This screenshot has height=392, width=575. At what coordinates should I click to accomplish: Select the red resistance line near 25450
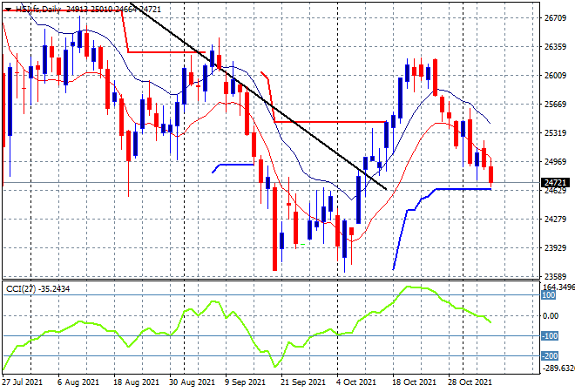pos(330,122)
